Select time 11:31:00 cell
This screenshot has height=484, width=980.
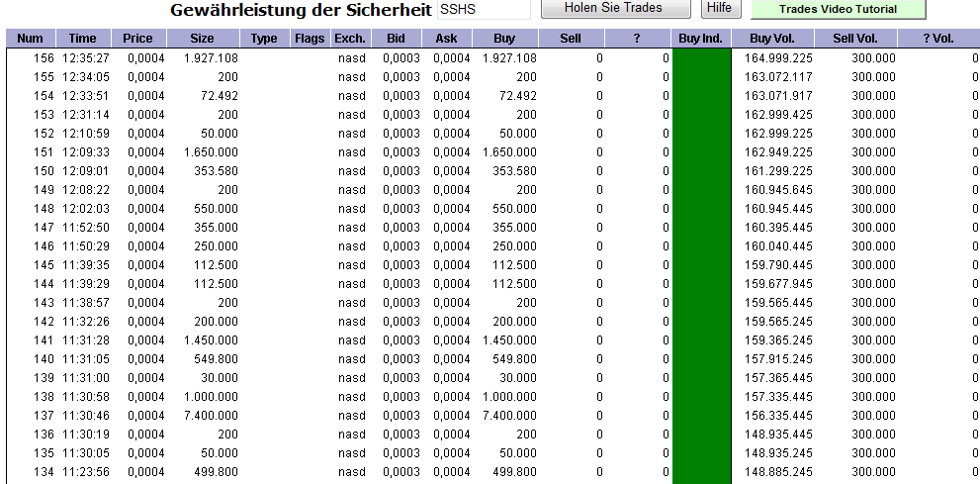point(86,378)
